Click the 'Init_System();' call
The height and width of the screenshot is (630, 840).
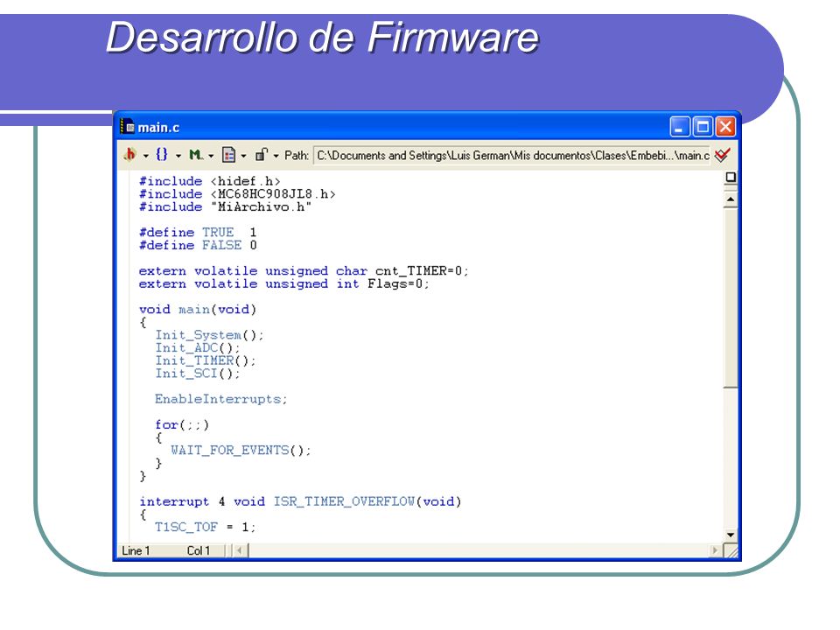(x=209, y=335)
